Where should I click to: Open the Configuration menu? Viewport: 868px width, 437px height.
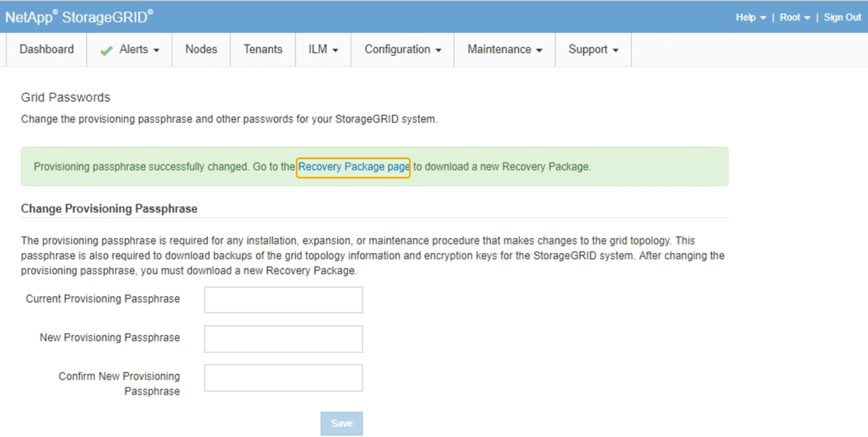[402, 50]
